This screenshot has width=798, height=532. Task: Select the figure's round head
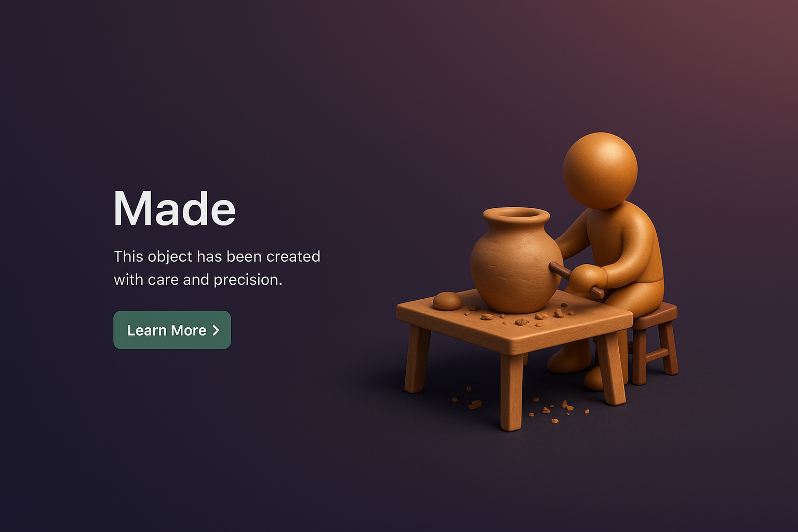[x=600, y=170]
